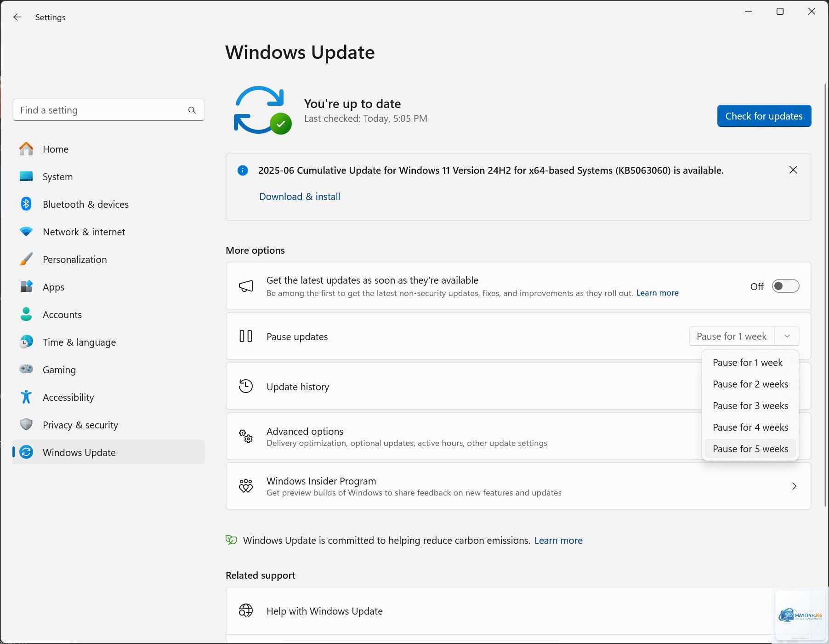829x644 pixels.
Task: Click the Gaming controller icon
Action: coord(26,369)
